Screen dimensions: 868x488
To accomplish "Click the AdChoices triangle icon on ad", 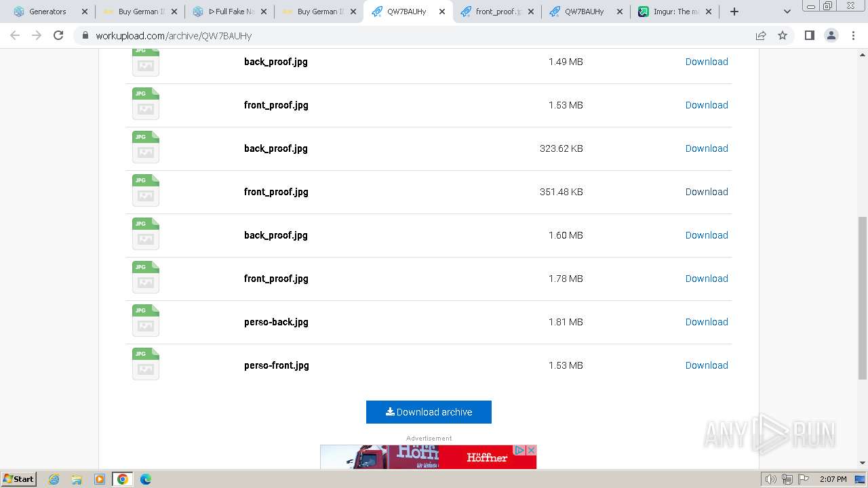I will 520,450.
